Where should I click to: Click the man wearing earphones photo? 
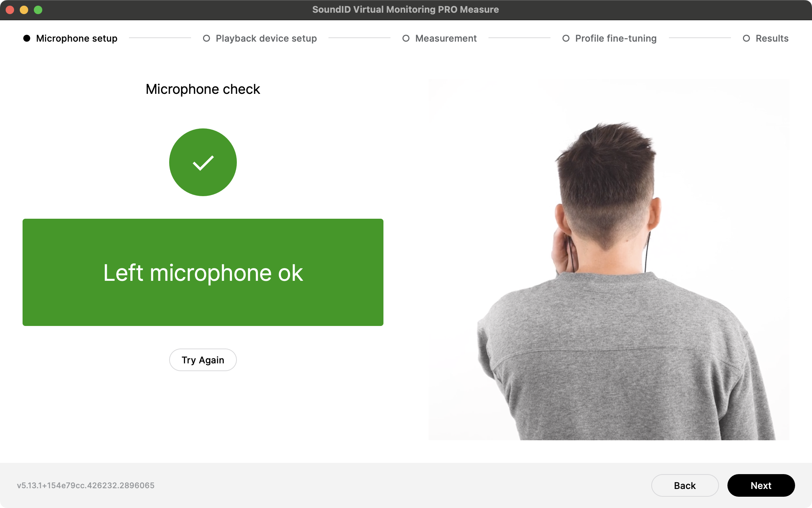[609, 260]
